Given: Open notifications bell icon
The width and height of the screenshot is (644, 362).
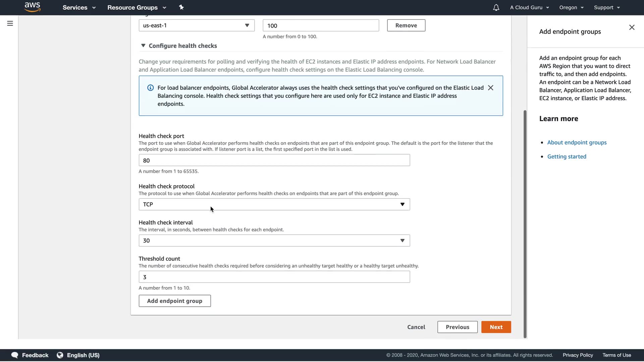Looking at the screenshot, I should coord(496,7).
